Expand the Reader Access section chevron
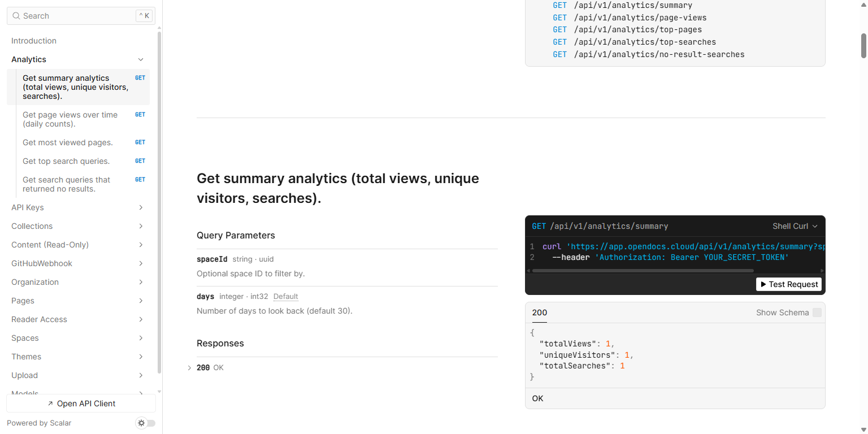This screenshot has width=868, height=434. pos(141,319)
